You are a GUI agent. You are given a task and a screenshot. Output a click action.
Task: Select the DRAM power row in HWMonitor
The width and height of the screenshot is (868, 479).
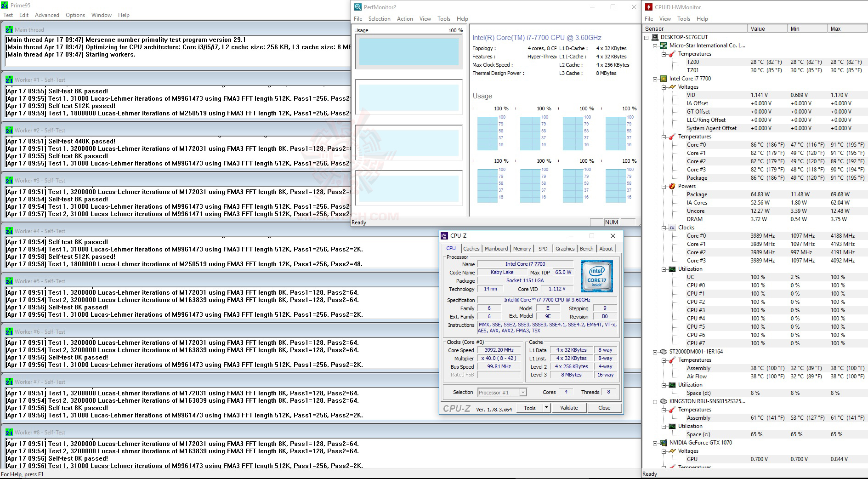point(777,219)
